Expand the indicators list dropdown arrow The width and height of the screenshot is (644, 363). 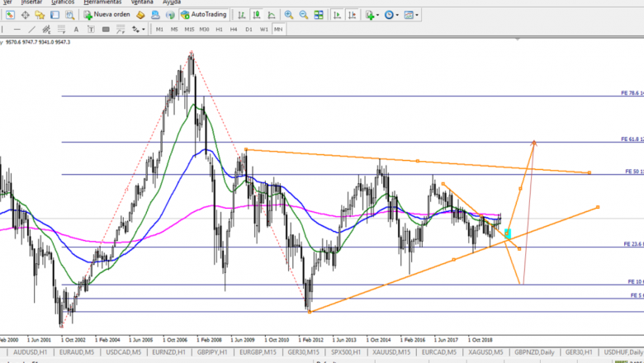[x=377, y=15]
